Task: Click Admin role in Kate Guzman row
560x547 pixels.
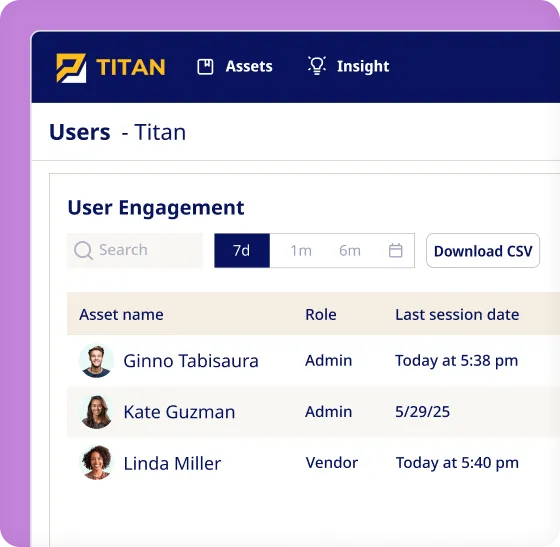Action: point(329,412)
